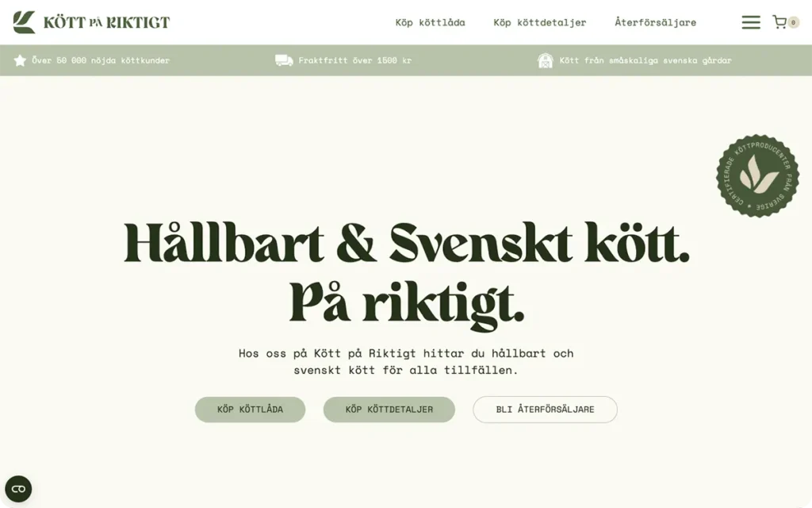Open the Köp köttdetaljer nav item
812x508 pixels.
(539, 22)
